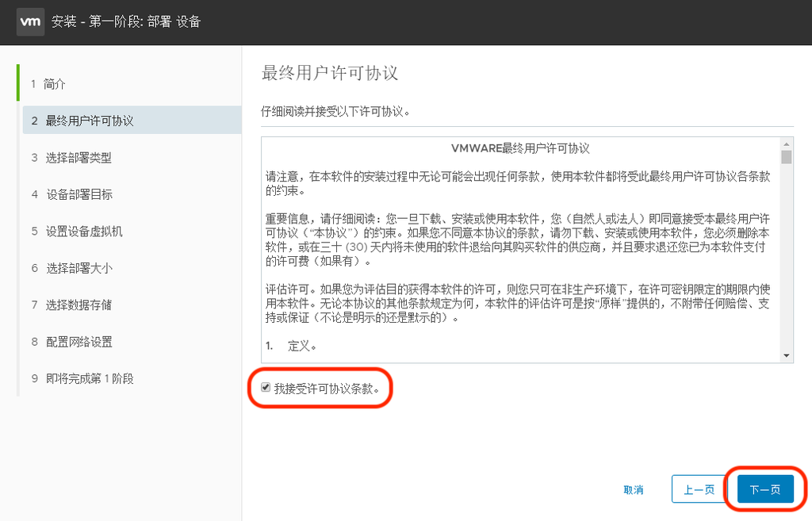Click the 上一页 button
The height and width of the screenshot is (521, 812).
pyautogui.click(x=701, y=489)
